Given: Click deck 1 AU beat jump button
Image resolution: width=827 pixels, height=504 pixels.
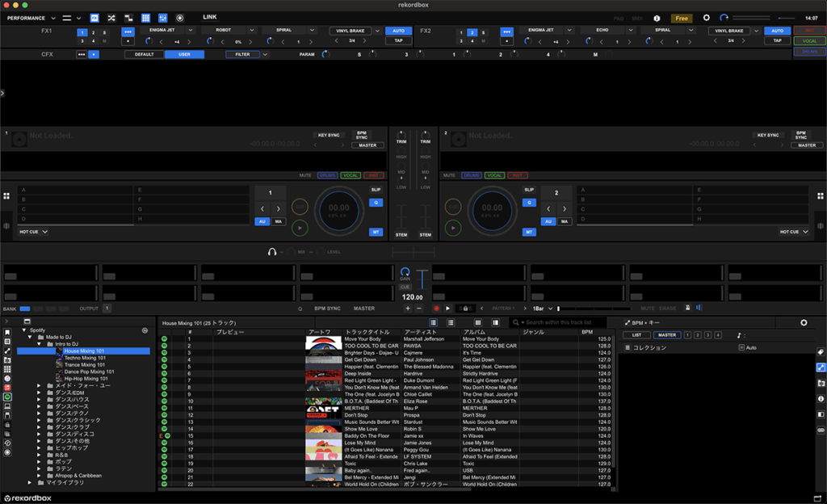Looking at the screenshot, I should point(262,221).
